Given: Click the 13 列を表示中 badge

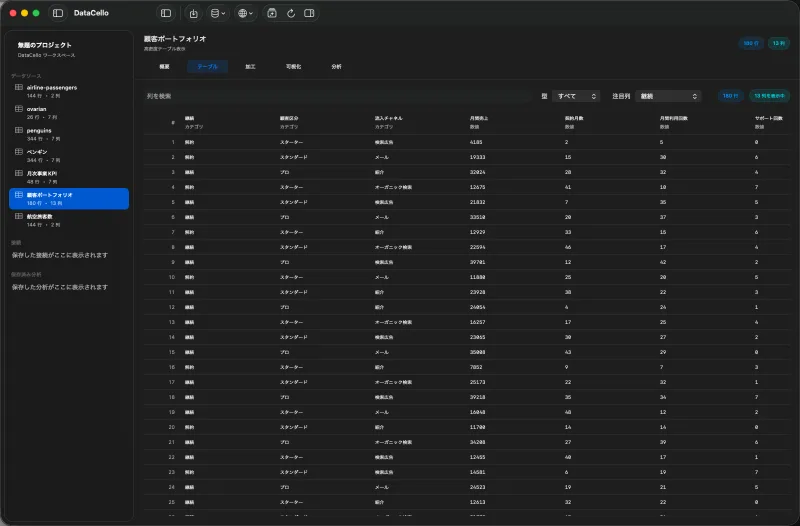Looking at the screenshot, I should tap(769, 96).
